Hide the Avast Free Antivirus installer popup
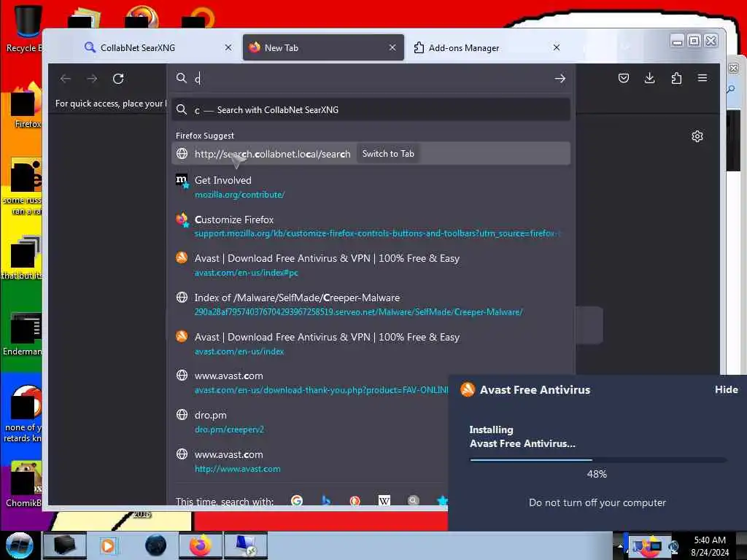The image size is (747, 560). click(x=726, y=389)
